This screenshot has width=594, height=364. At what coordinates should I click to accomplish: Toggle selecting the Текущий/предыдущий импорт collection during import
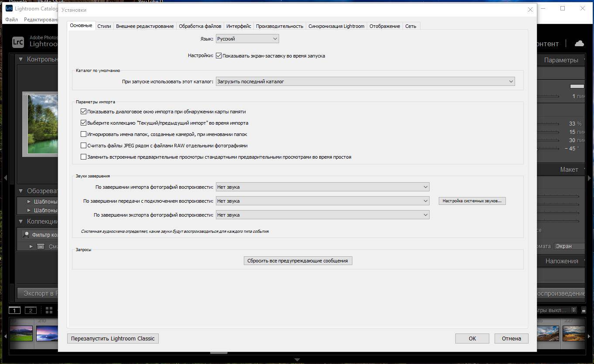tap(84, 123)
